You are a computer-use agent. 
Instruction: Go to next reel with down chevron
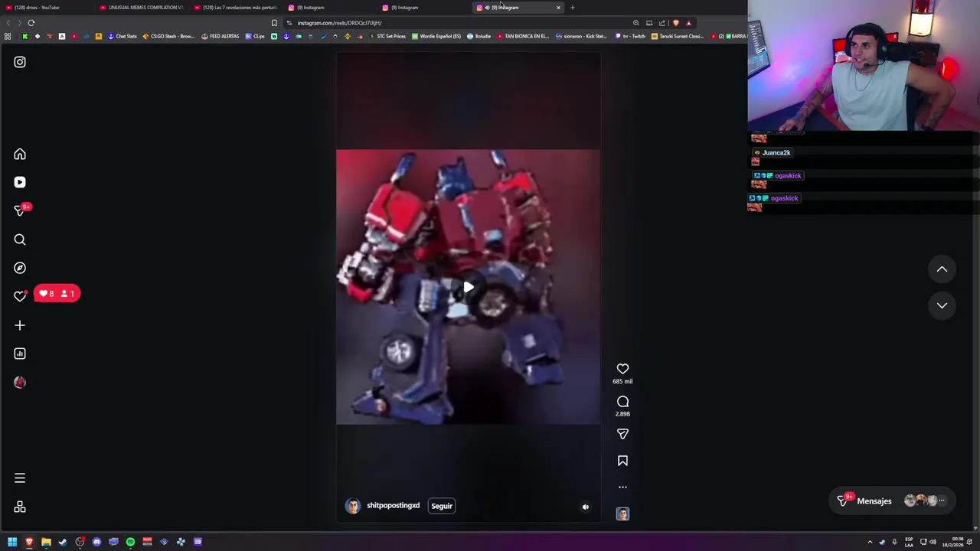942,305
